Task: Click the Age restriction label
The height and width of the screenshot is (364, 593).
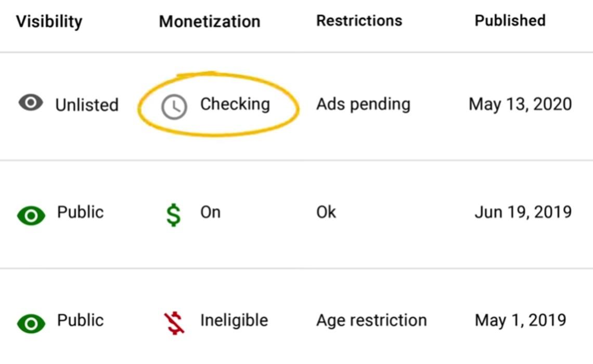Action: [371, 320]
